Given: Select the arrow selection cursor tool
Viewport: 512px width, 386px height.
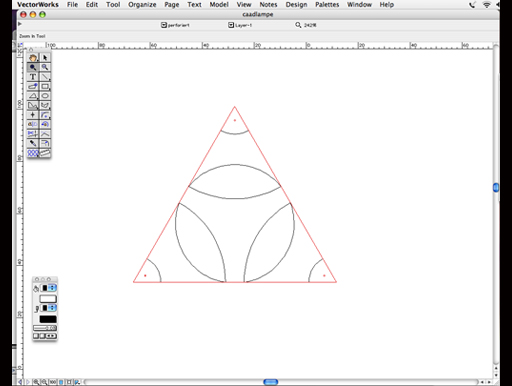Looking at the screenshot, I should click(x=45, y=57).
